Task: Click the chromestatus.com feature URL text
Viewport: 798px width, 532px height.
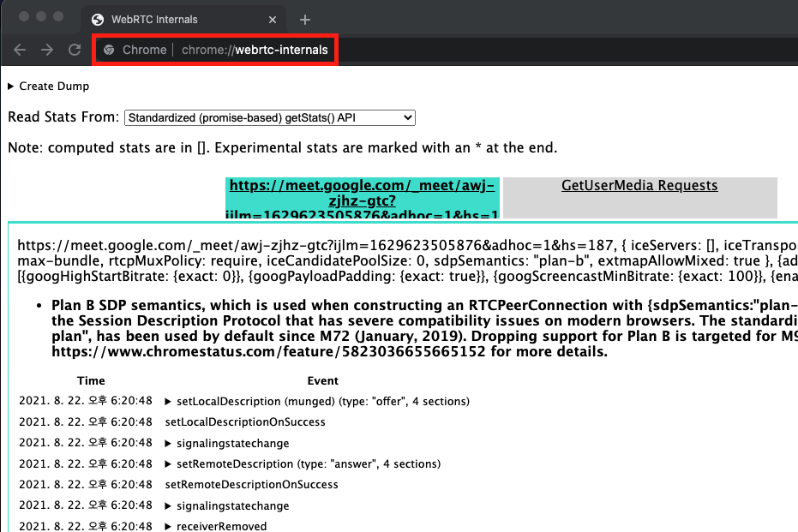Action: (269, 352)
